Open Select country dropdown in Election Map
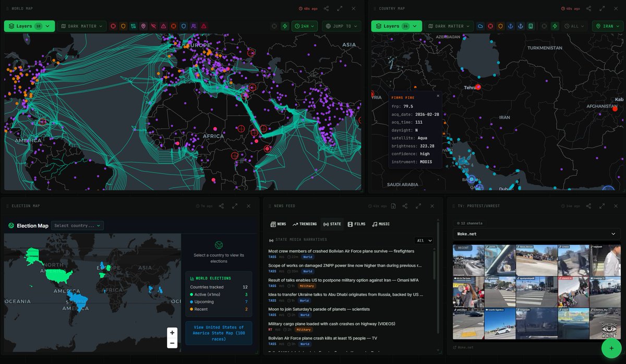Image resolution: width=626 pixels, height=364 pixels. click(x=78, y=226)
